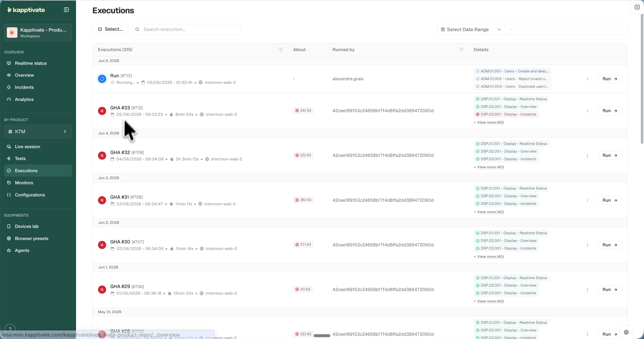Viewport: 644px width, 339px height.
Task: Click the failed status icon of GHA #29
Action: (102, 290)
